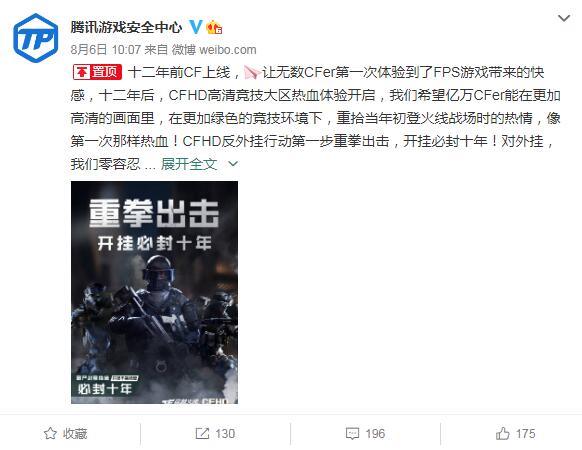
Task: Click the repost share icon
Action: point(202,433)
